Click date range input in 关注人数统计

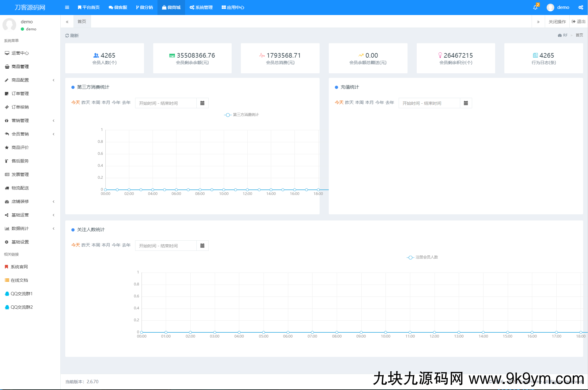[166, 246]
